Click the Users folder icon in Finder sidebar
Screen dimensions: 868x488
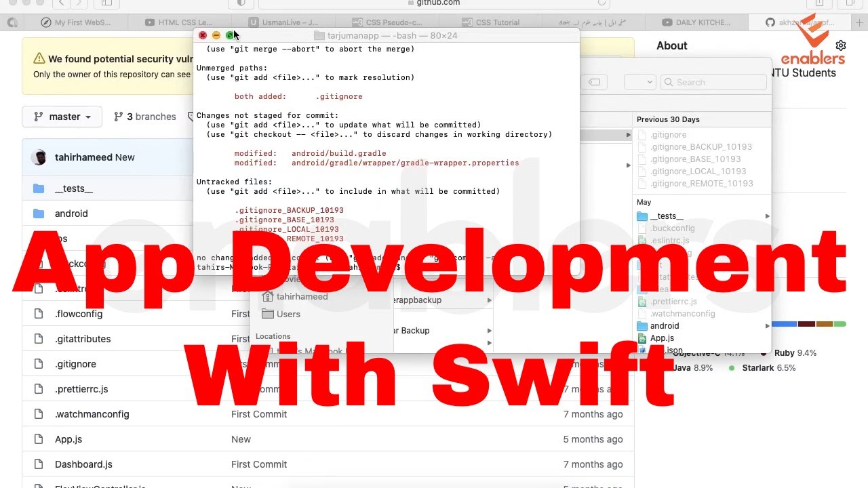pyautogui.click(x=268, y=314)
